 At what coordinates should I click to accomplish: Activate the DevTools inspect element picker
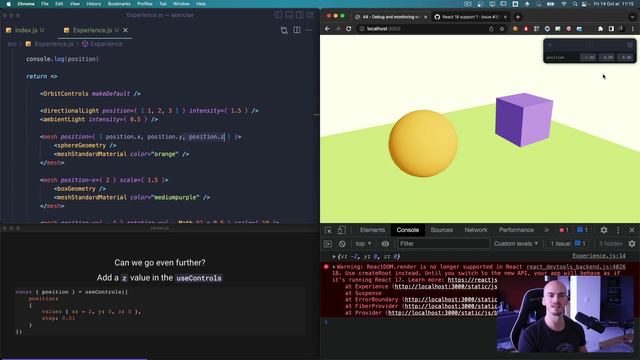pyautogui.click(x=328, y=230)
